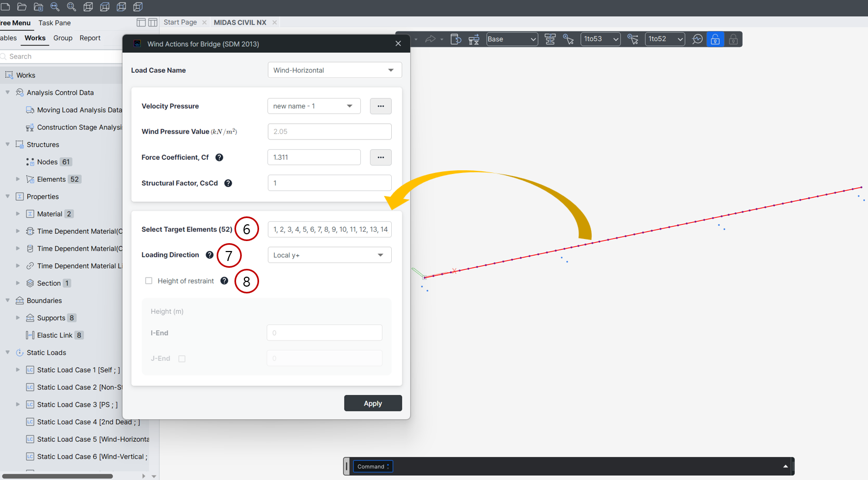Enable the Height of restraint checkbox
The width and height of the screenshot is (868, 480).
point(149,281)
